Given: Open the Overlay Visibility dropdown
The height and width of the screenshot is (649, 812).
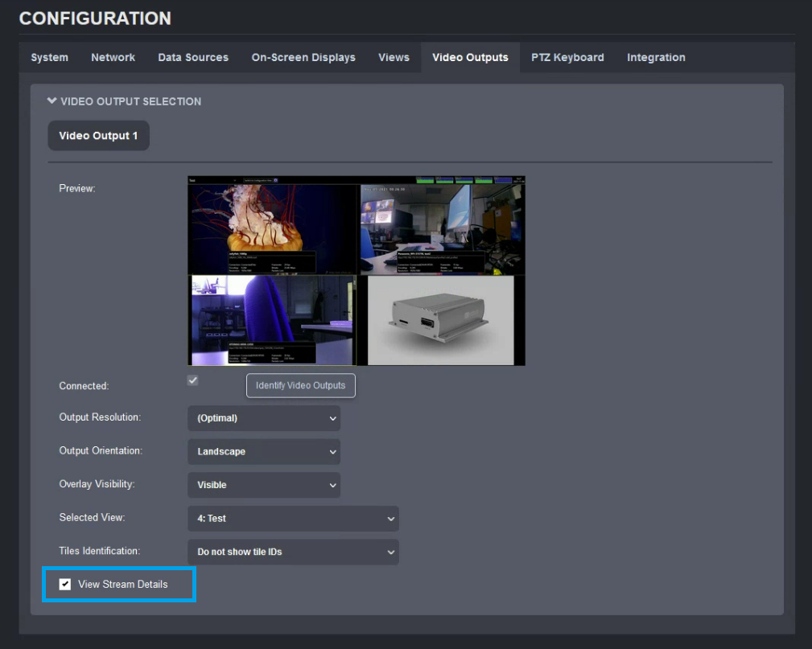Looking at the screenshot, I should click(264, 485).
